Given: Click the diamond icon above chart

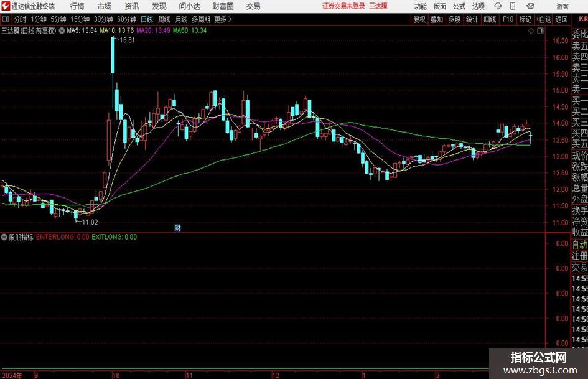Looking at the screenshot, I should click(531, 31).
